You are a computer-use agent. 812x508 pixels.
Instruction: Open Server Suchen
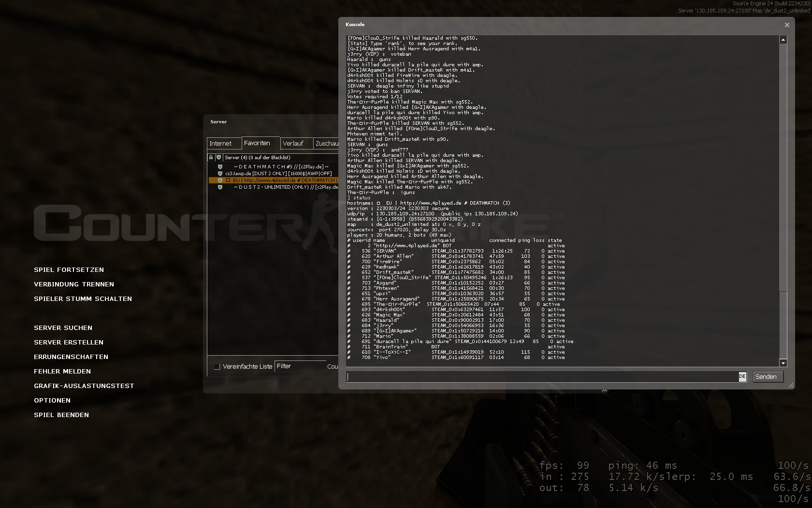pyautogui.click(x=63, y=328)
